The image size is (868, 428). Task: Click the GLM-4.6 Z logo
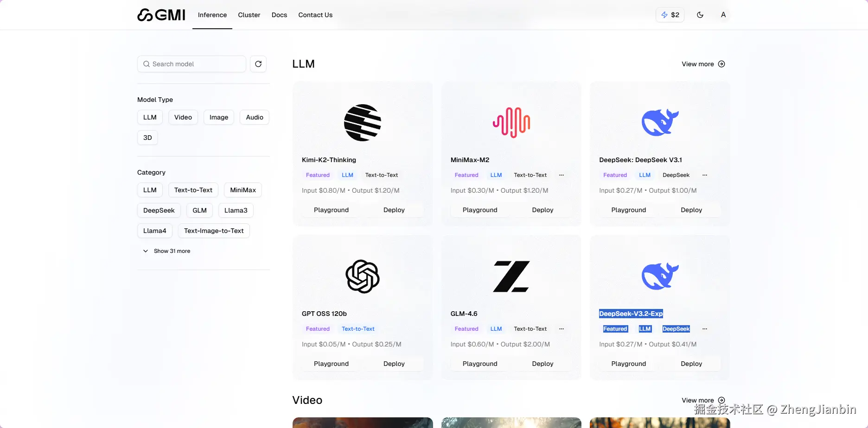(x=511, y=277)
